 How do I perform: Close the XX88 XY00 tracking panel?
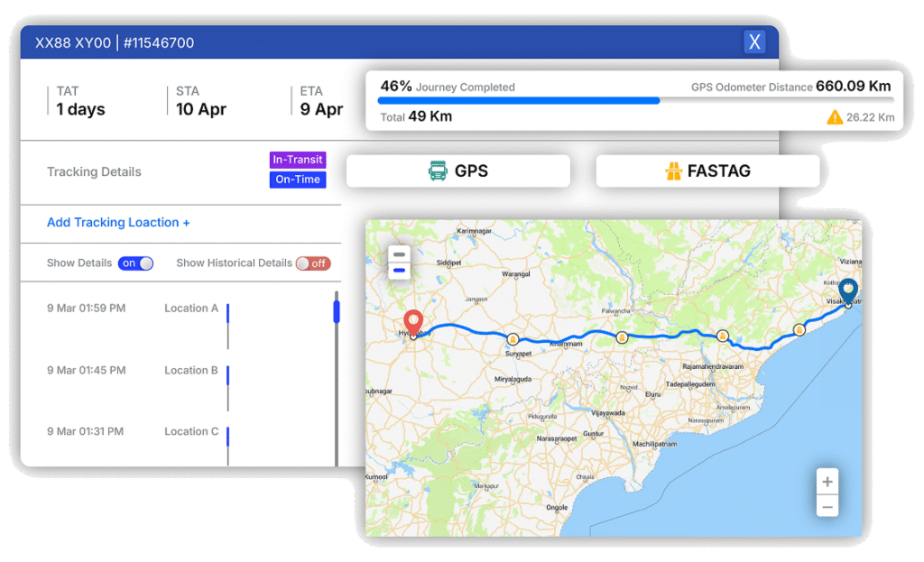pyautogui.click(x=754, y=41)
